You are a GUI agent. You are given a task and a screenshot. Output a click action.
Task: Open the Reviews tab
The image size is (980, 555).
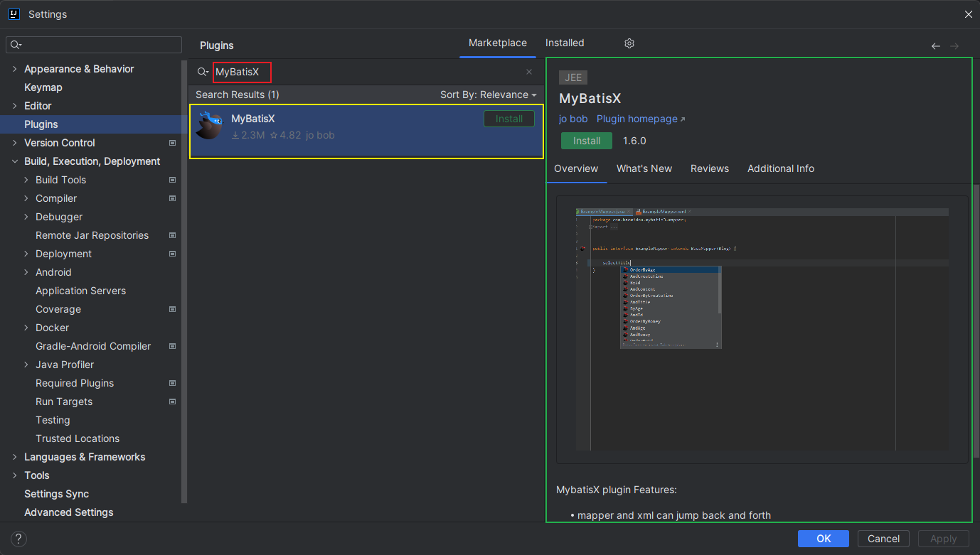point(710,168)
